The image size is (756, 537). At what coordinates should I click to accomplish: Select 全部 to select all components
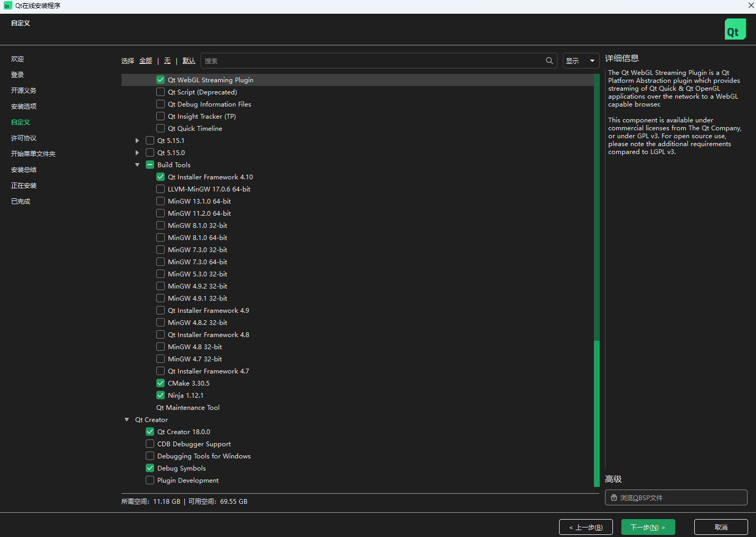tap(146, 61)
